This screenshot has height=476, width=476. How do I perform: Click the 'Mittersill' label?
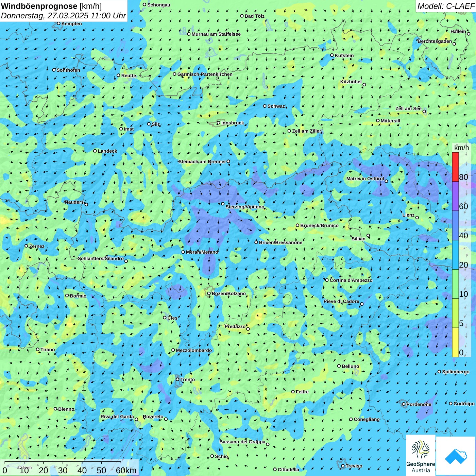pos(390,121)
